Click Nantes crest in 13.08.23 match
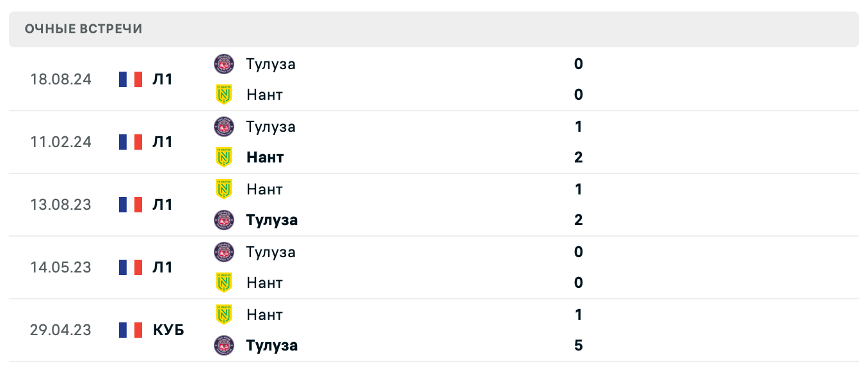Image resolution: width=868 pixels, height=371 pixels. point(224,189)
